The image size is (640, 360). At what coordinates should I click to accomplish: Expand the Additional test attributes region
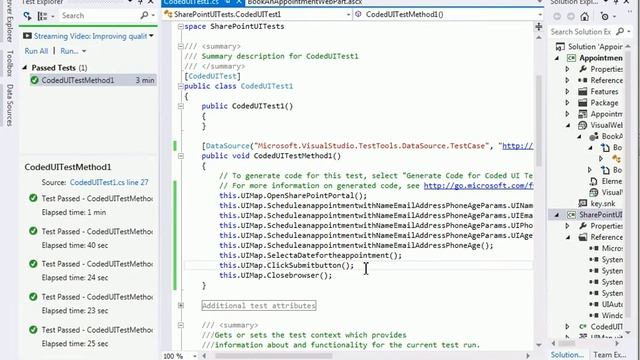click(x=180, y=305)
